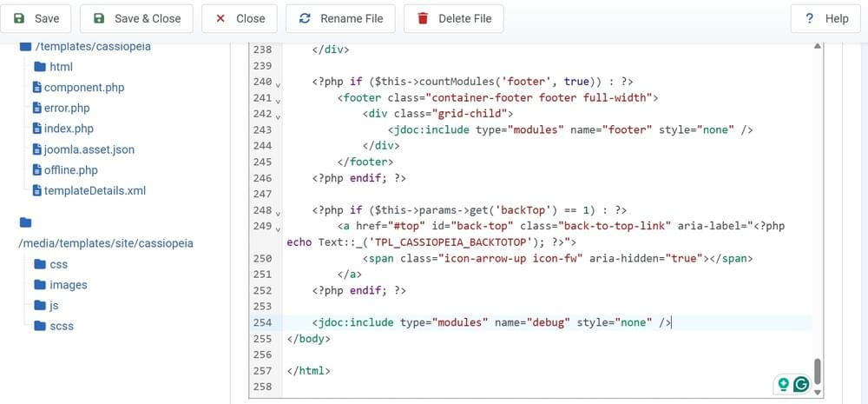Expand the scss folder
The width and height of the screenshot is (868, 404).
tap(62, 326)
